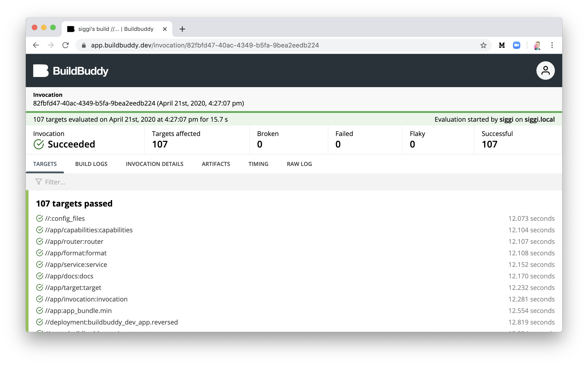Open the //app/invocation:invocation target
The height and width of the screenshot is (366, 588).
86,299
